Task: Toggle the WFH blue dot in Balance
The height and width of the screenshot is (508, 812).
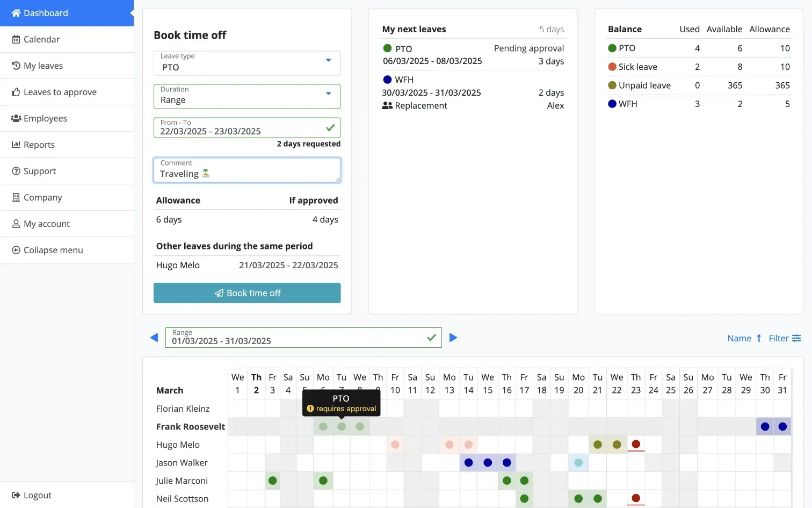Action: coord(612,104)
